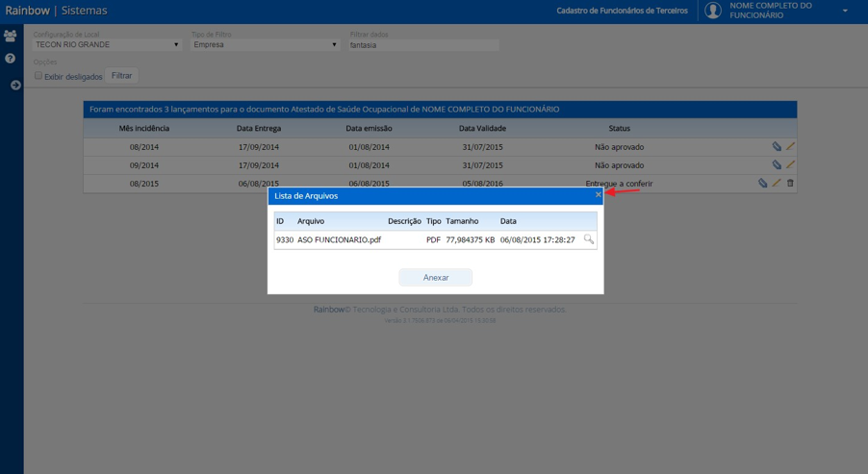
Task: Click Entregue a conferir status cell
Action: (619, 184)
